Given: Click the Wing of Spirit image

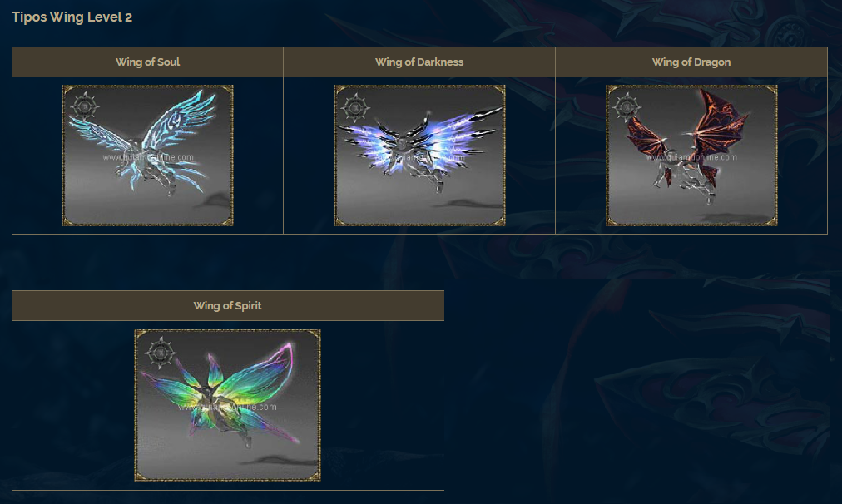Looking at the screenshot, I should click(x=228, y=405).
